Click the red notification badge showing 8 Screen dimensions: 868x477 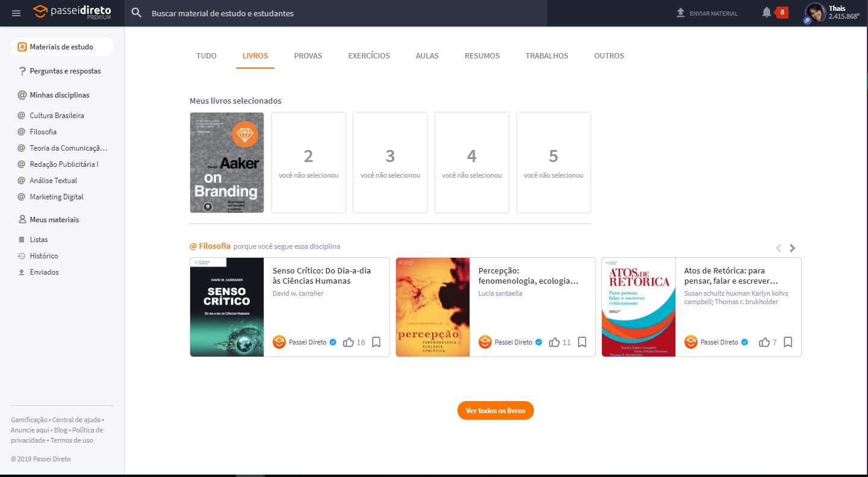(782, 12)
